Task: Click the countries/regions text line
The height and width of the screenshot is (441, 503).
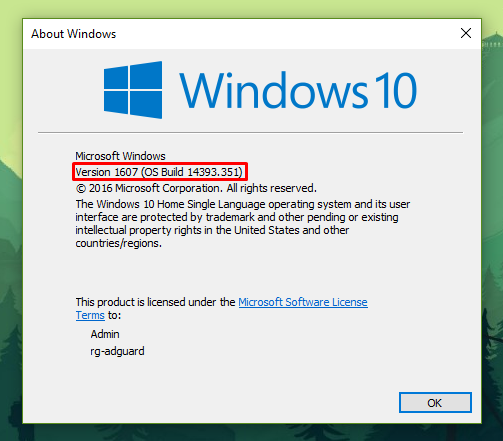Action: tap(119, 243)
